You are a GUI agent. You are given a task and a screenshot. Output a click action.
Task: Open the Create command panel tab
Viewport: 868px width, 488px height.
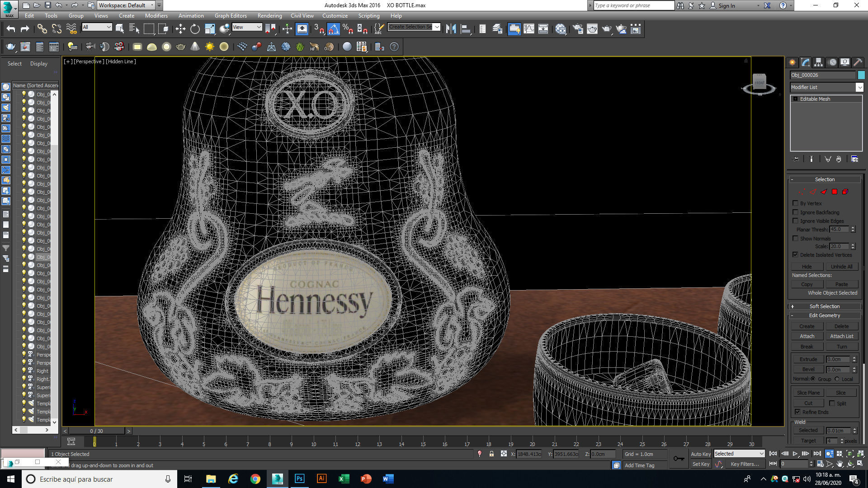[793, 62]
